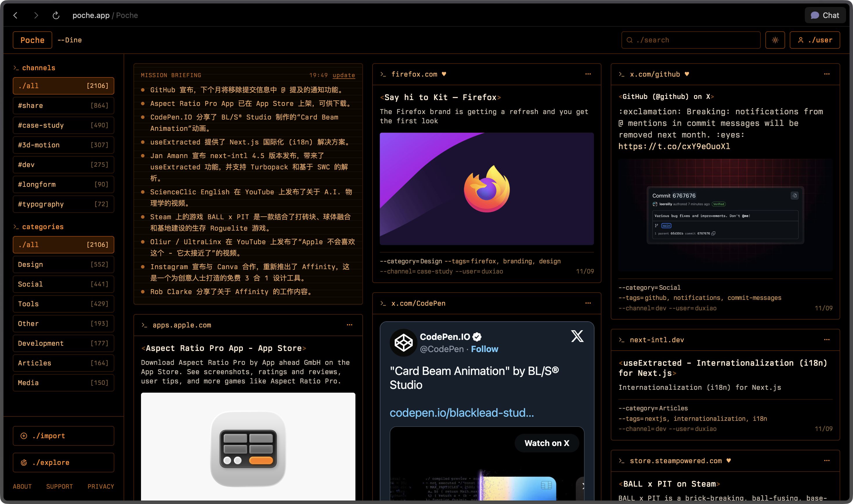The width and height of the screenshot is (853, 504).
Task: Open the ellipsis menu on x.com/github card
Action: [x=827, y=74]
